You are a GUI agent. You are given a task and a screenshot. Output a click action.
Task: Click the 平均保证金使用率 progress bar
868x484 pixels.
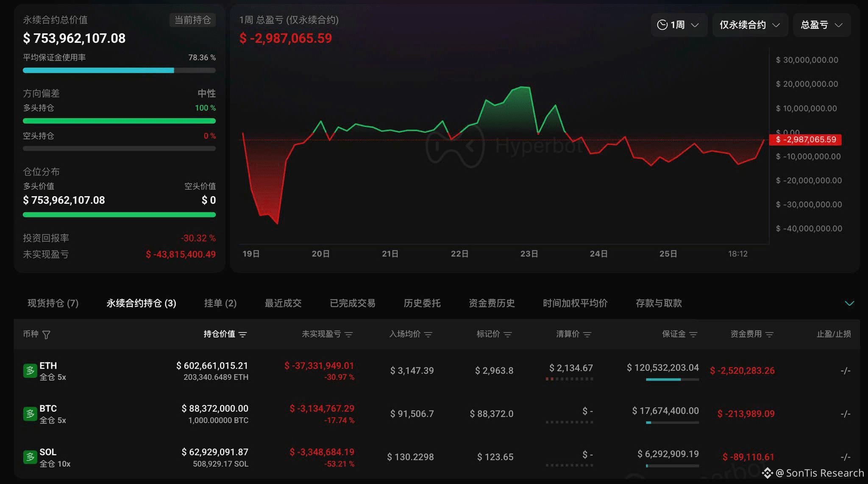tap(119, 70)
